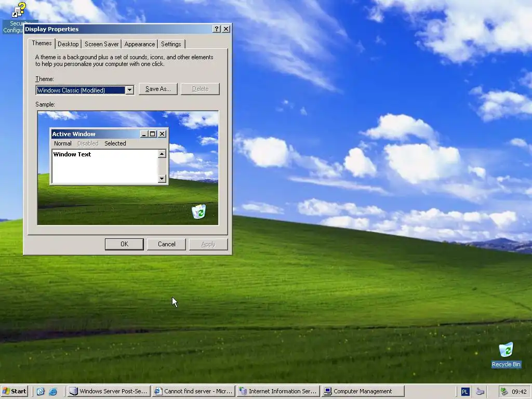This screenshot has width=532, height=399.
Task: Click Selected in the sample window menu
Action: point(115,143)
